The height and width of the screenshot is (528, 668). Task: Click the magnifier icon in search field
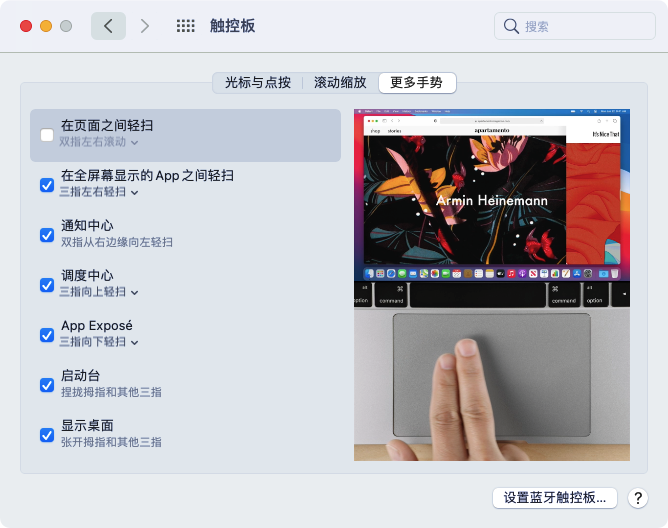[511, 26]
